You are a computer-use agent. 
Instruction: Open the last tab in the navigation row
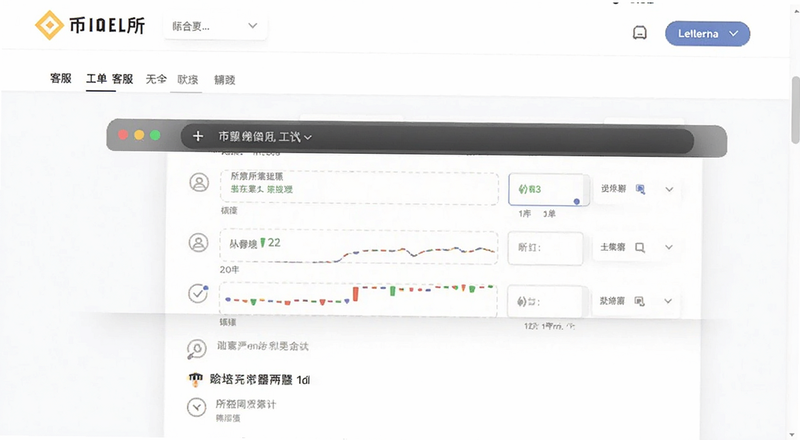click(224, 80)
